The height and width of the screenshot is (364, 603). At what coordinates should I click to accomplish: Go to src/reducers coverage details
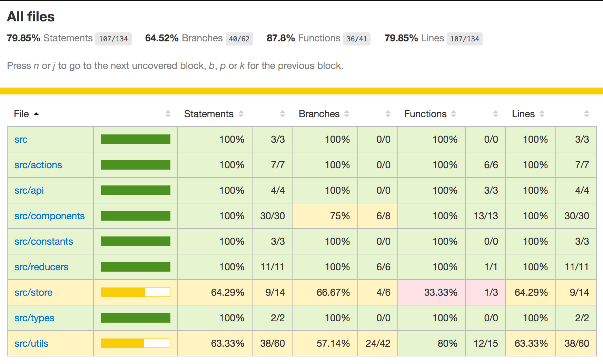[x=41, y=267]
